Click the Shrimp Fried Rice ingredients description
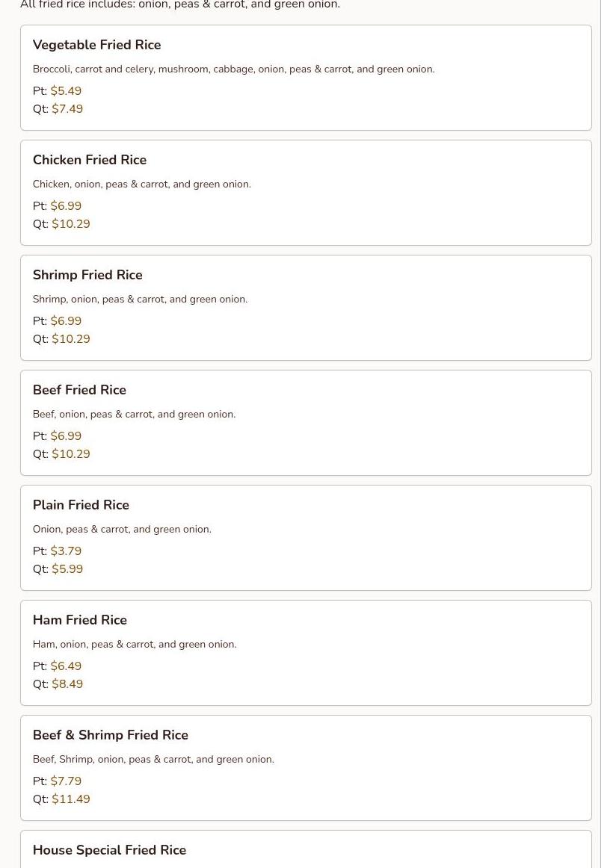 coord(140,300)
